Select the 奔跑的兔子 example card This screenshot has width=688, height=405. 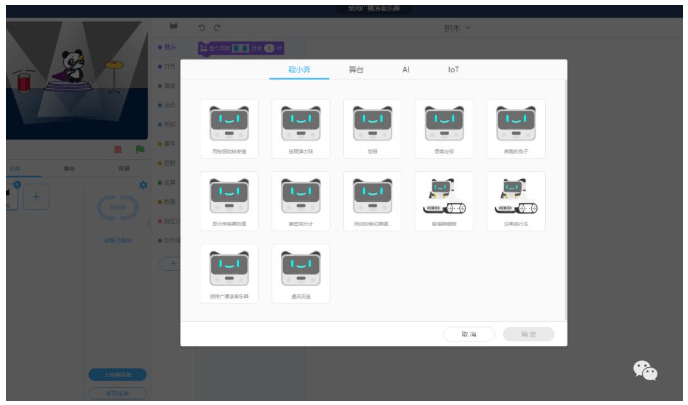point(516,129)
